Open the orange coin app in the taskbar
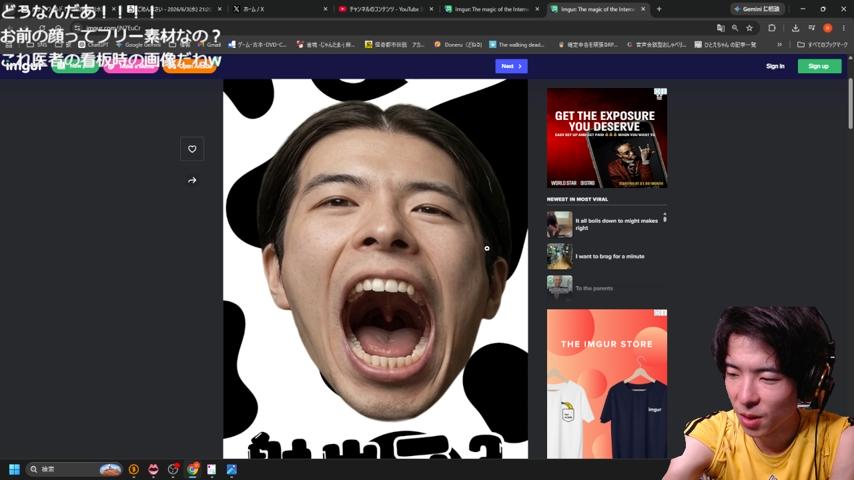854x480 pixels. pyautogui.click(x=134, y=469)
